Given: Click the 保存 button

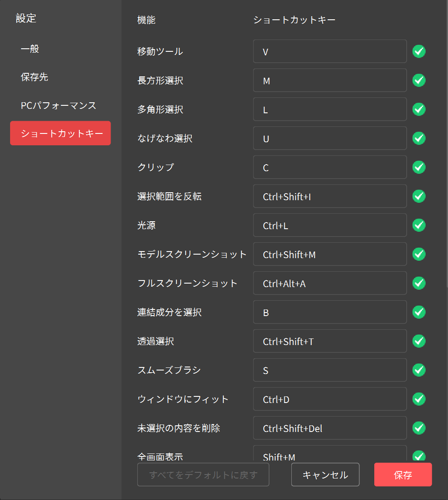Looking at the screenshot, I should point(402,475).
